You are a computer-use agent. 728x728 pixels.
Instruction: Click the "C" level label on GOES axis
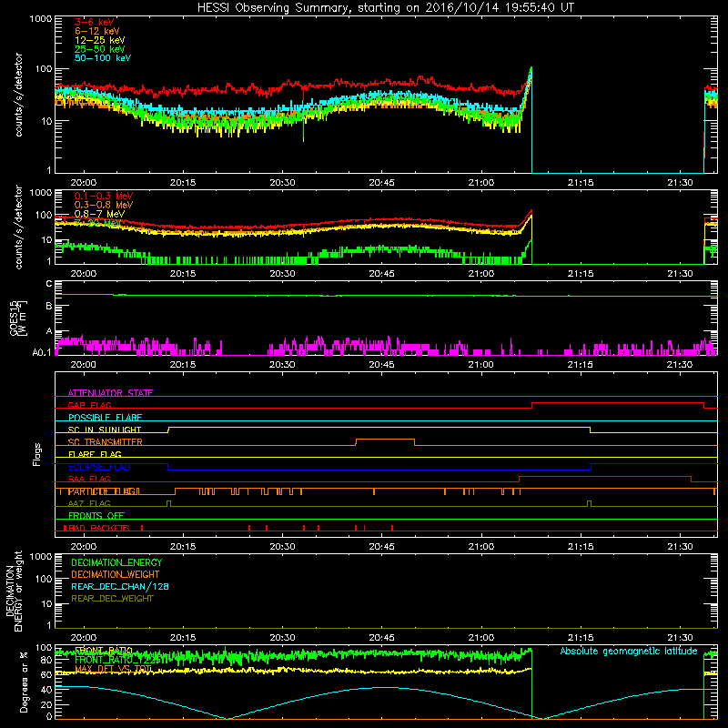coord(49,283)
